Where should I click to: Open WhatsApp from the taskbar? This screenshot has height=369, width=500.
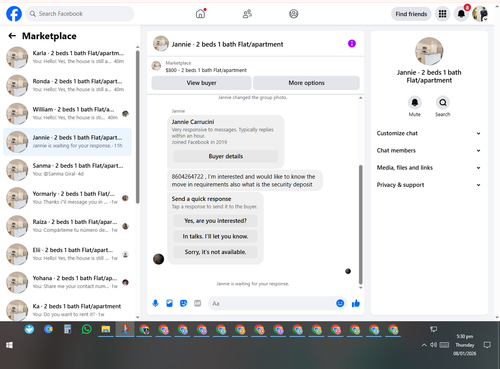(x=87, y=330)
